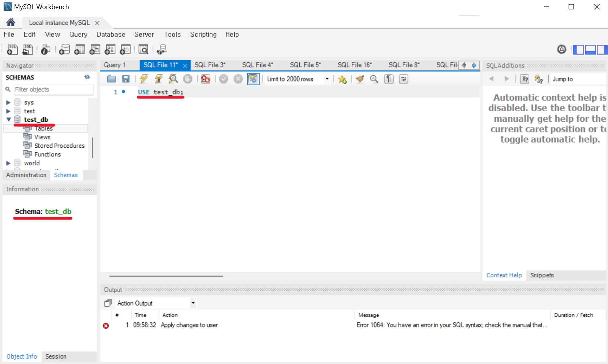Click the Rollback transaction icon
This screenshot has height=364, width=608.
tap(238, 79)
